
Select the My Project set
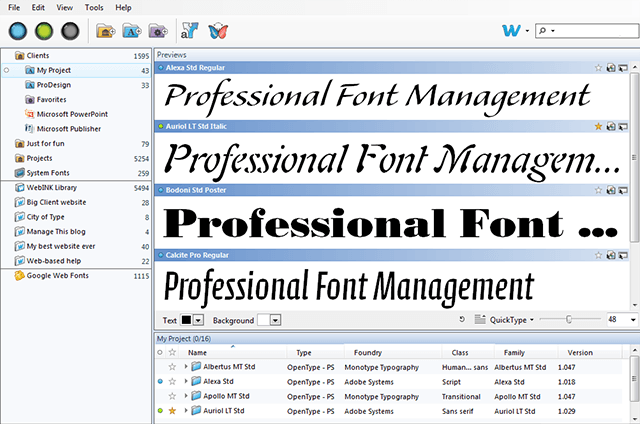pos(76,70)
